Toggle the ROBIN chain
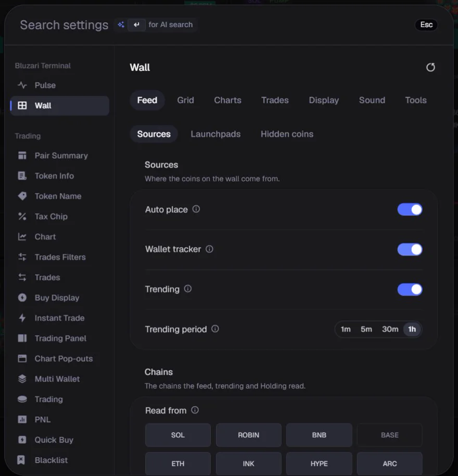Viewport: 458px width, 476px height. 248,435
